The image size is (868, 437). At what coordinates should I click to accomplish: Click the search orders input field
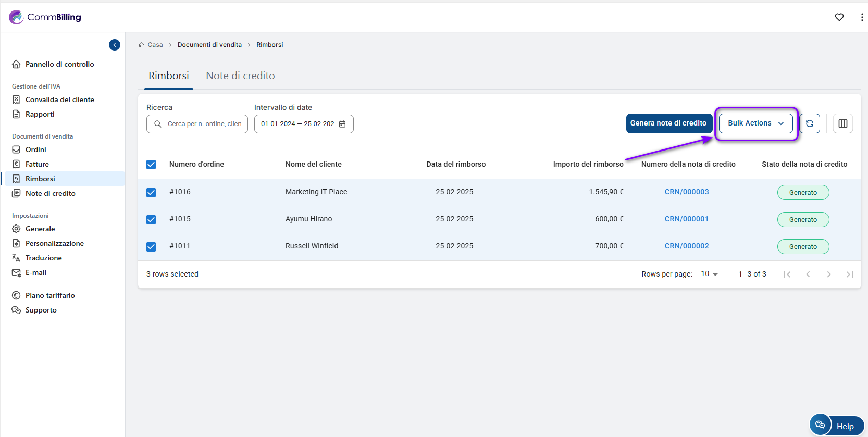click(204, 124)
